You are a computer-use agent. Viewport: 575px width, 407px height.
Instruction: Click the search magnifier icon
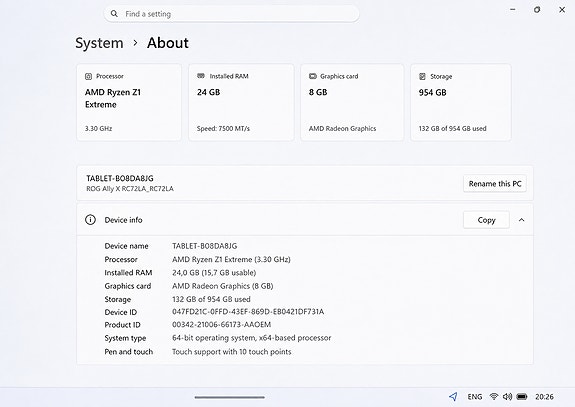(x=114, y=14)
